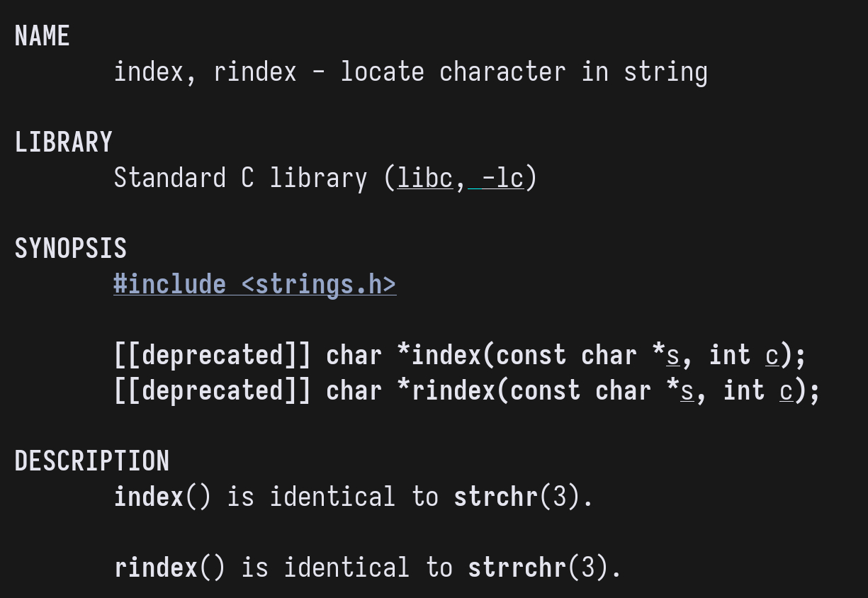Select underlined parameter s of rindex prototype
The height and width of the screenshot is (598, 868).
click(x=687, y=390)
